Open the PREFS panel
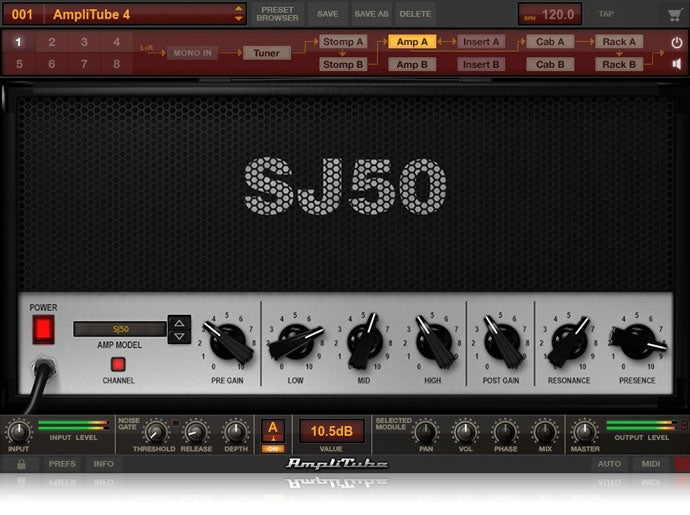This screenshot has height=515, width=690. (x=62, y=464)
